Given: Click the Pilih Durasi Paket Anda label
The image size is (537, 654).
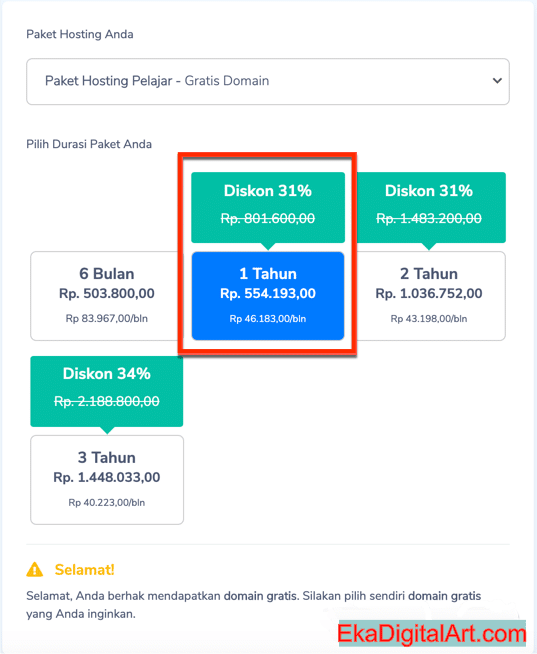Looking at the screenshot, I should [x=89, y=144].
